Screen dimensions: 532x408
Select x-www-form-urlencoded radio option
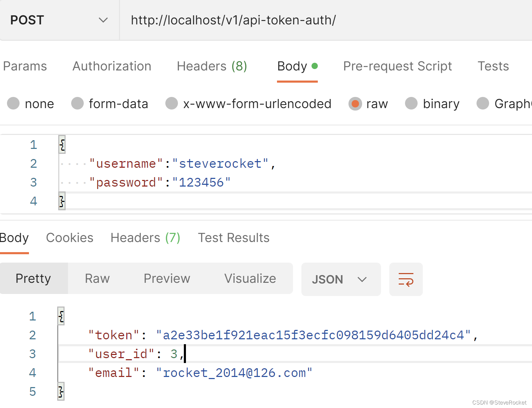point(172,104)
